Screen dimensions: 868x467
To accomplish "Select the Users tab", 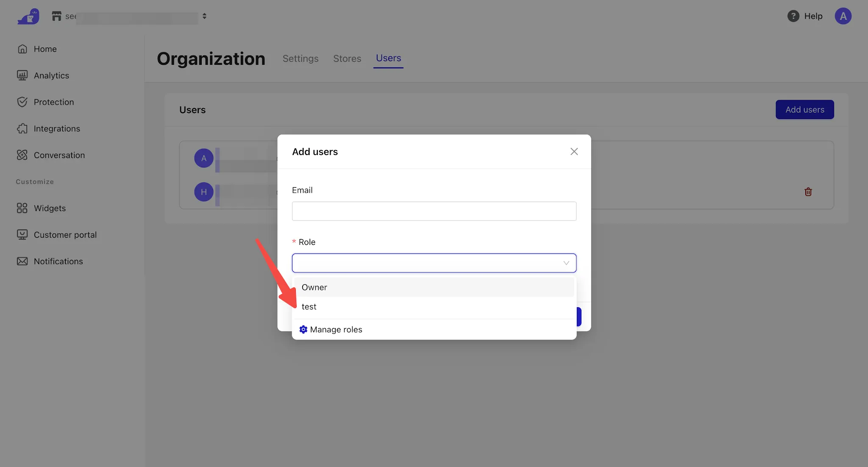I will [388, 58].
